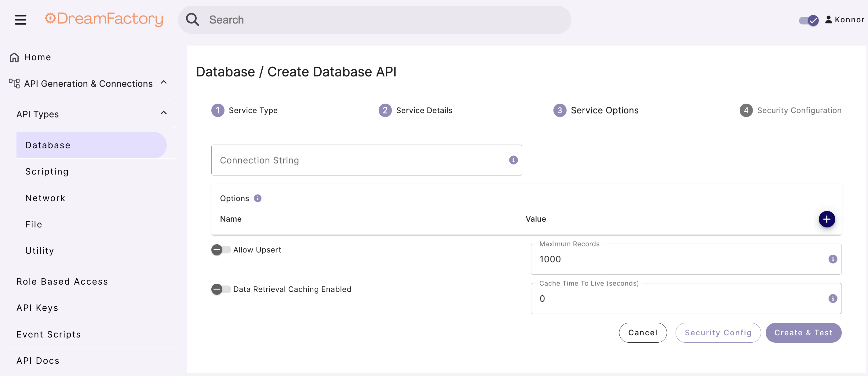Open the Konnor user profile menu
Screen dimensions: 868x376
point(844,20)
